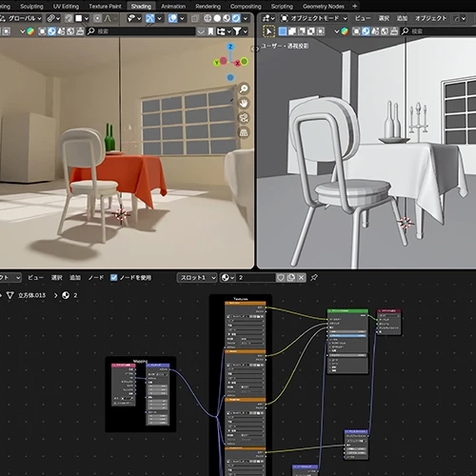Click the blue subsurface slider in BSDF node
This screenshot has width=476, height=476.
click(347, 335)
